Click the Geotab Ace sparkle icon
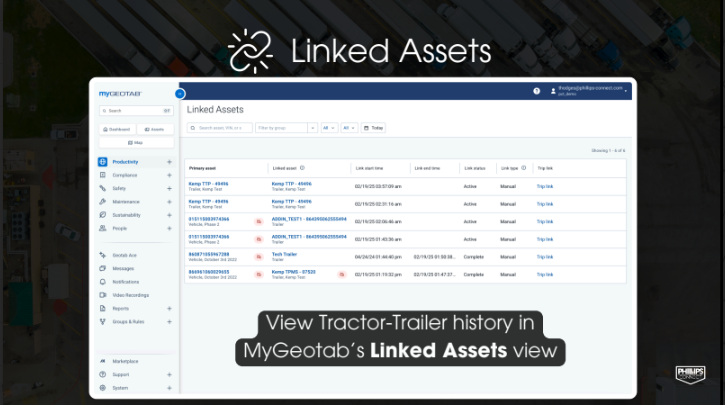Screen dimensions: 725x405 103,255
